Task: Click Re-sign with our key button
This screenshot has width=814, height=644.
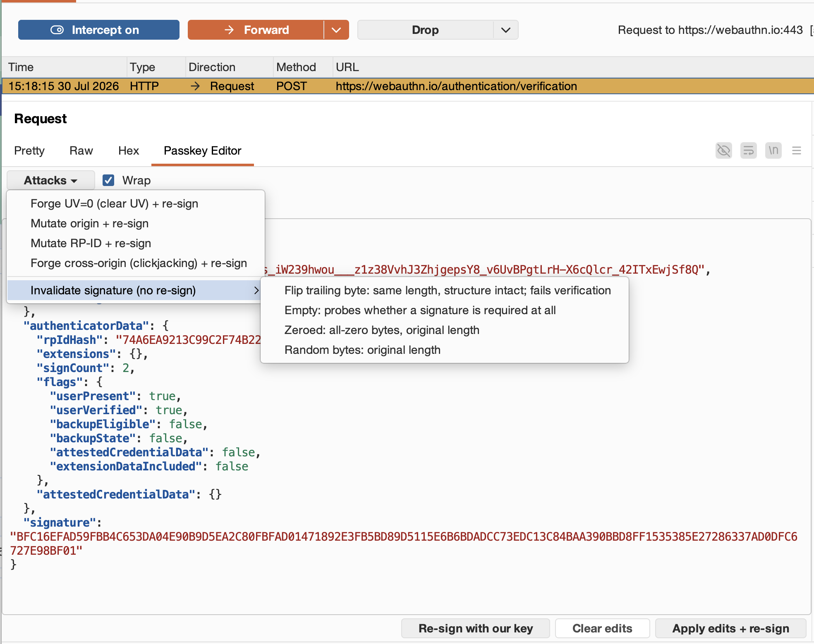Action: point(476,628)
